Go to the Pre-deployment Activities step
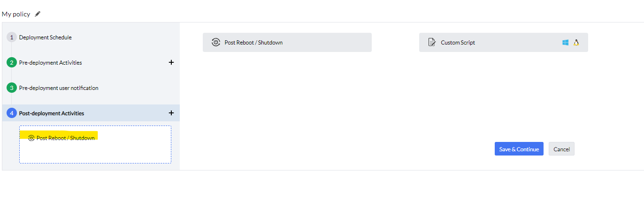644x200 pixels. pyautogui.click(x=50, y=63)
